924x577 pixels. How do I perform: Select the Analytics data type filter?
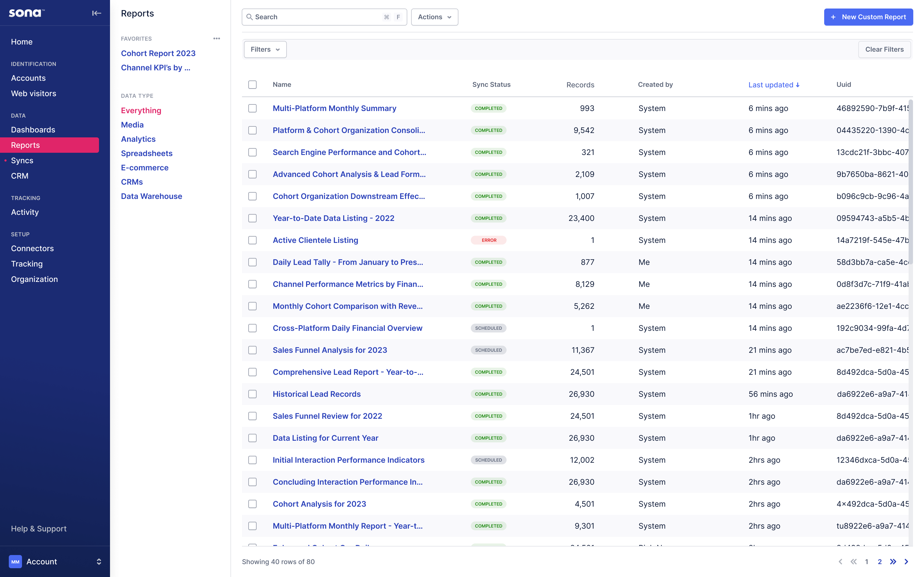tap(138, 139)
